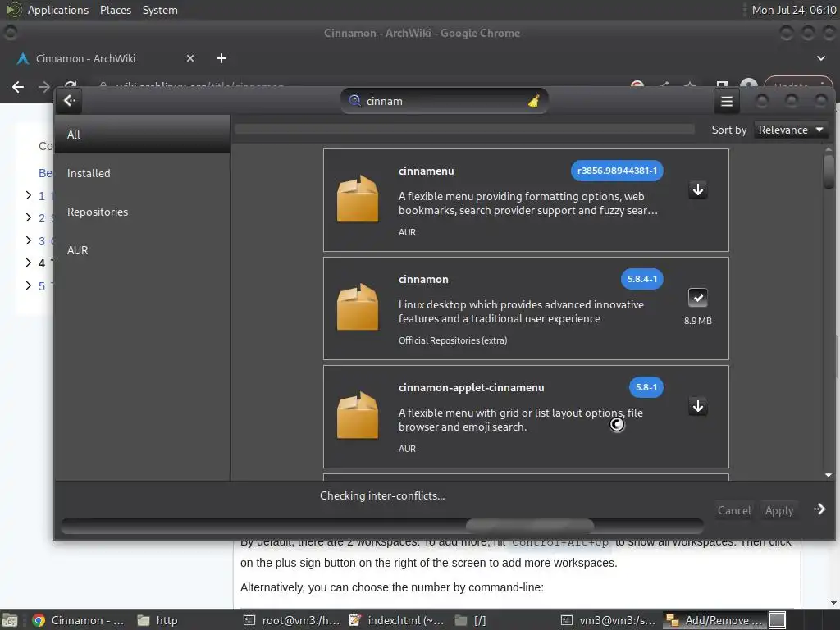Screen dimensions: 840x630
Task: Switch to index.html editor in taskbar
Action: pyautogui.click(x=396, y=620)
